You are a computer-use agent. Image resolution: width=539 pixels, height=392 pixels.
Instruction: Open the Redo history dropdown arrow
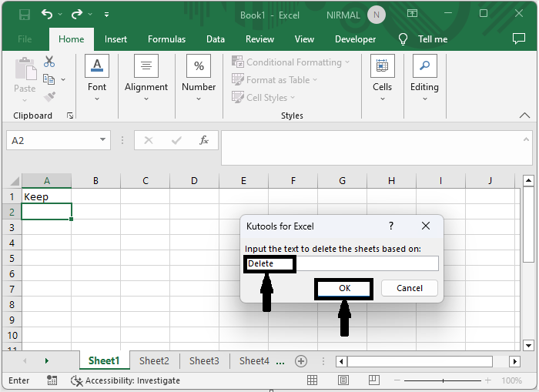[x=90, y=15]
